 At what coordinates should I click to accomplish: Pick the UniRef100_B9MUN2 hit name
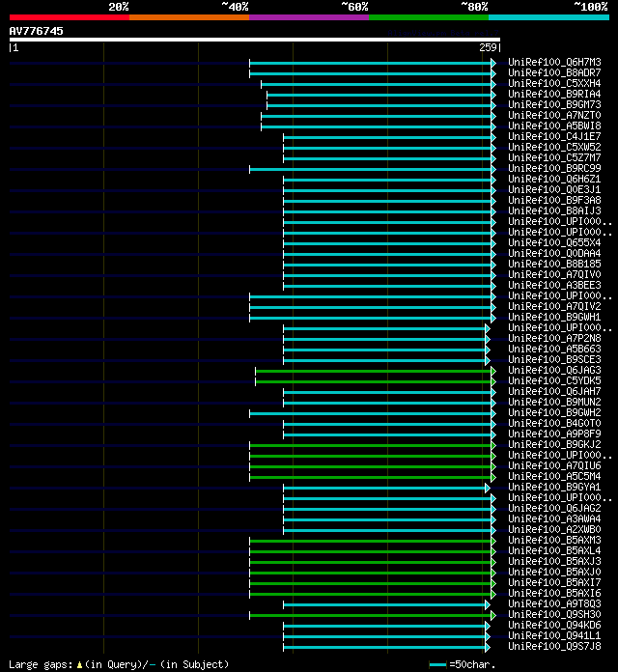554,402
